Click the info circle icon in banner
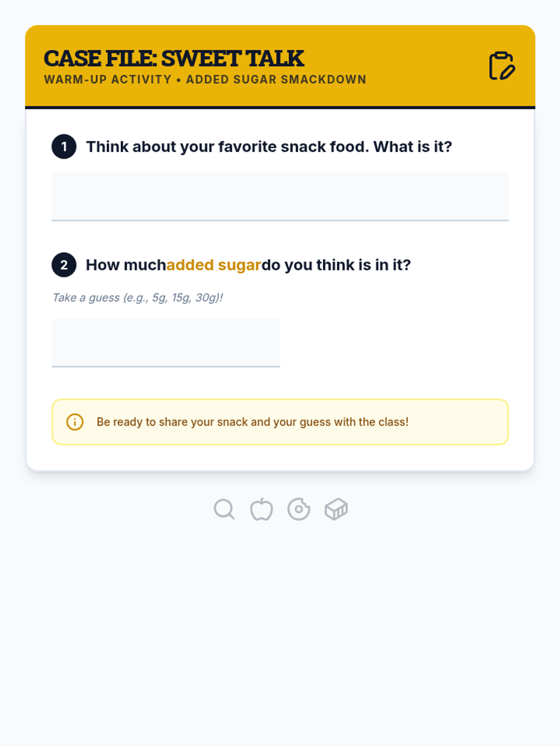 (75, 422)
